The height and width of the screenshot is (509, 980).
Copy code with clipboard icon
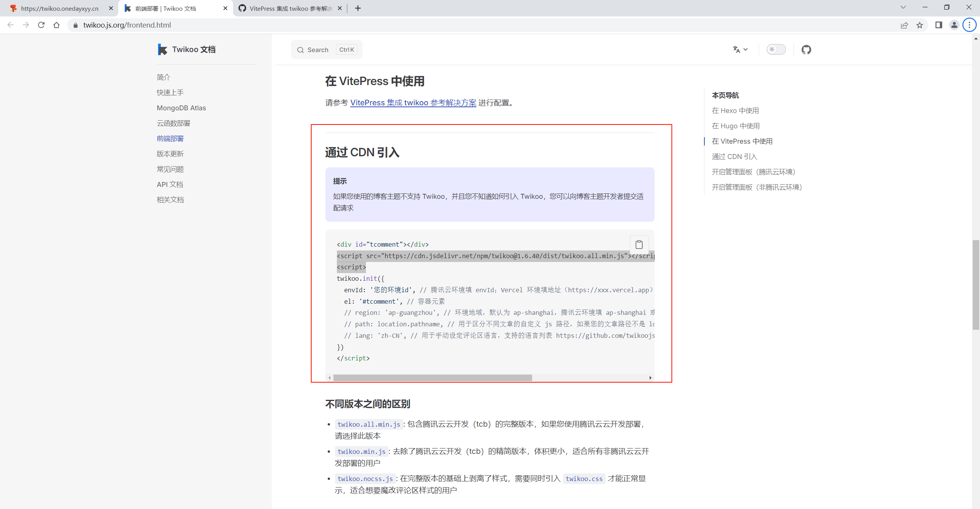coord(639,244)
